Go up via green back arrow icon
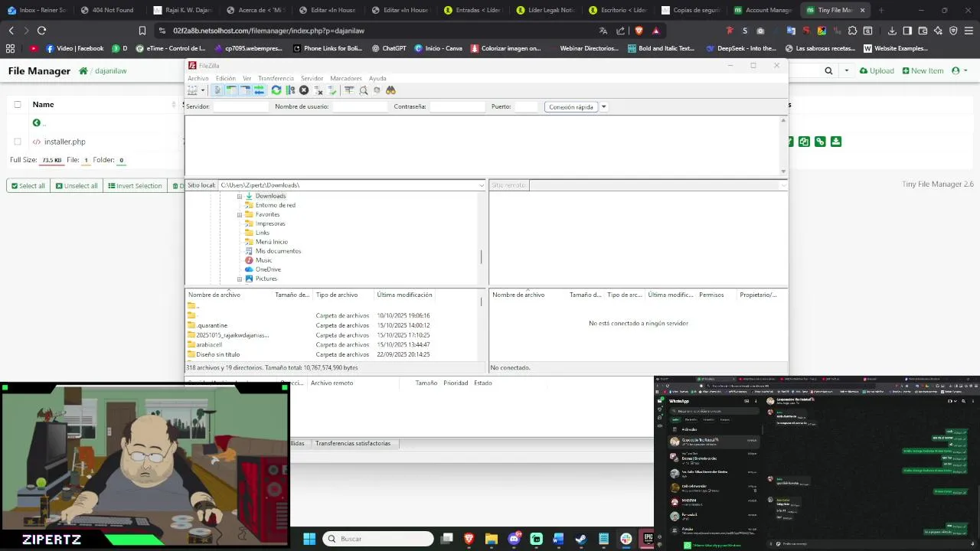The width and height of the screenshot is (980, 551). tap(36, 123)
